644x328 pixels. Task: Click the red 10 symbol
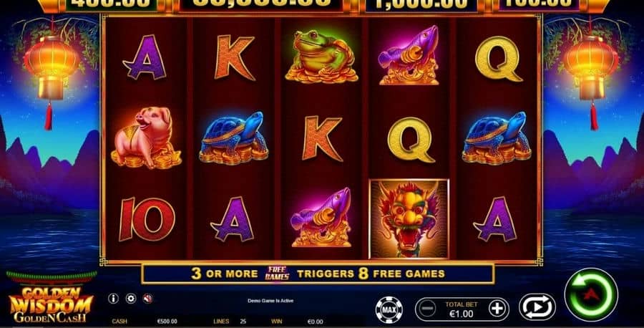pos(147,219)
